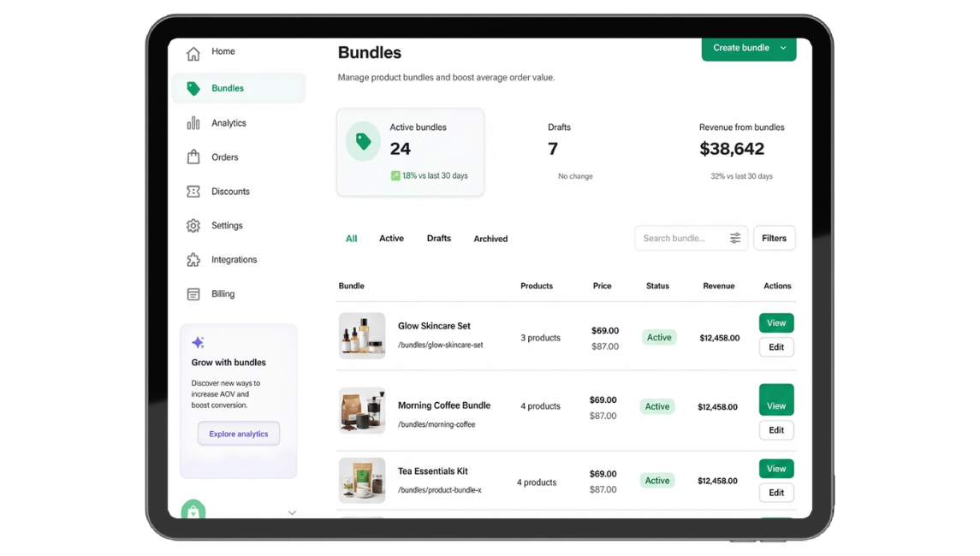Click the Bundles tag icon in sidebar
Viewport: 980px width, 556px height.
coord(193,89)
